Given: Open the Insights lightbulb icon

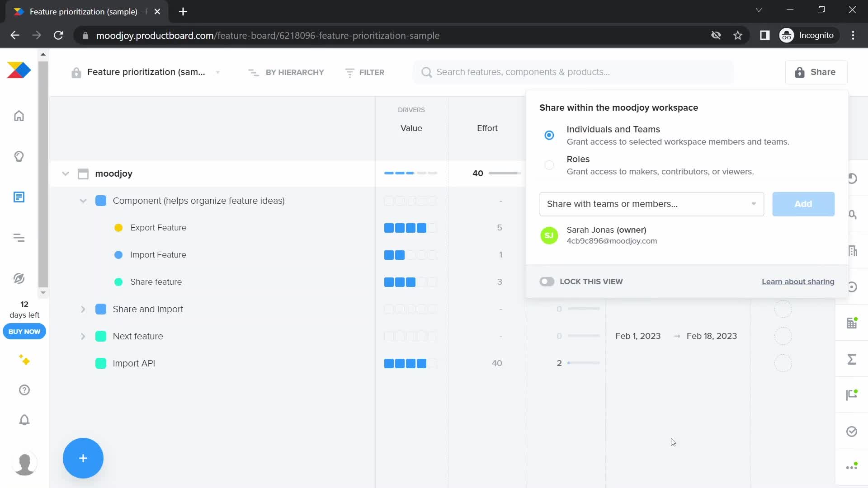Looking at the screenshot, I should click(19, 156).
